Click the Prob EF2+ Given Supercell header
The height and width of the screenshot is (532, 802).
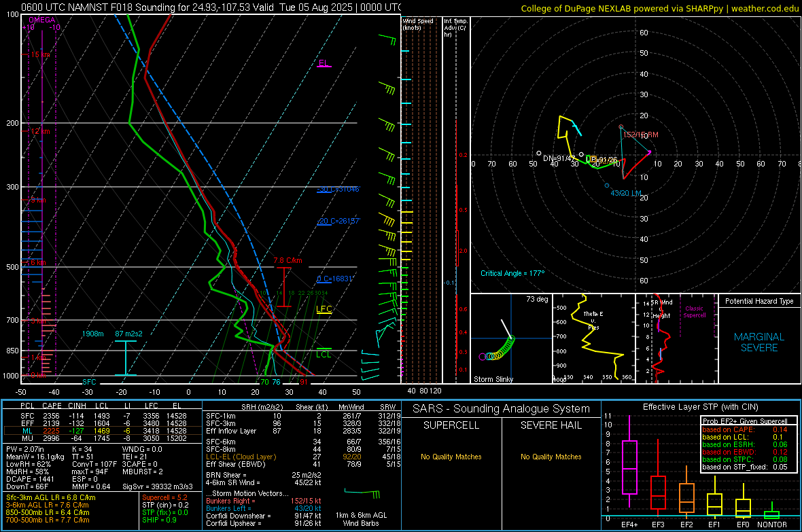[x=745, y=421]
